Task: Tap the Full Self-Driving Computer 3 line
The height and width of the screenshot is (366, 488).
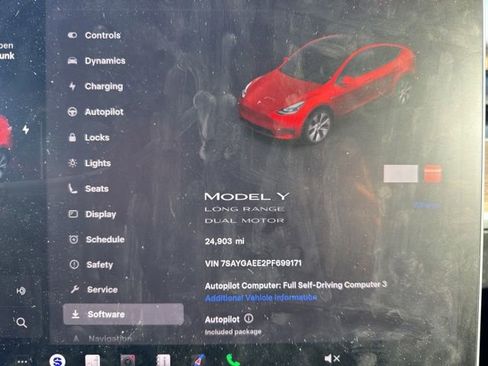Action: pyautogui.click(x=296, y=285)
